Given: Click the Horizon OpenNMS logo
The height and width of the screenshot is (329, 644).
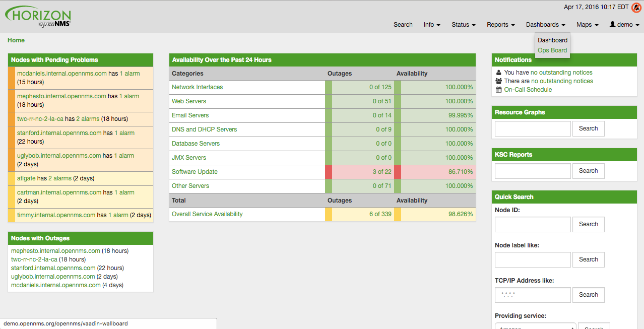Looking at the screenshot, I should [x=38, y=17].
